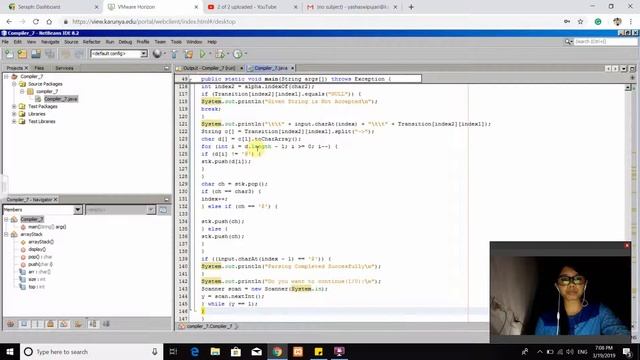Expand the Test Libraries node
The width and height of the screenshot is (640, 360).
tap(14, 121)
